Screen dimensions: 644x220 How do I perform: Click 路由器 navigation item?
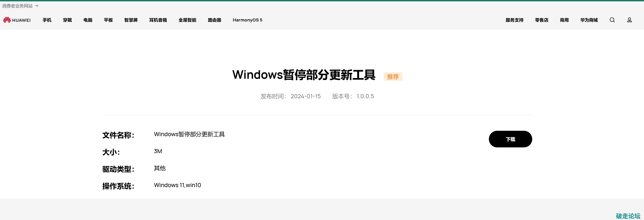[215, 20]
